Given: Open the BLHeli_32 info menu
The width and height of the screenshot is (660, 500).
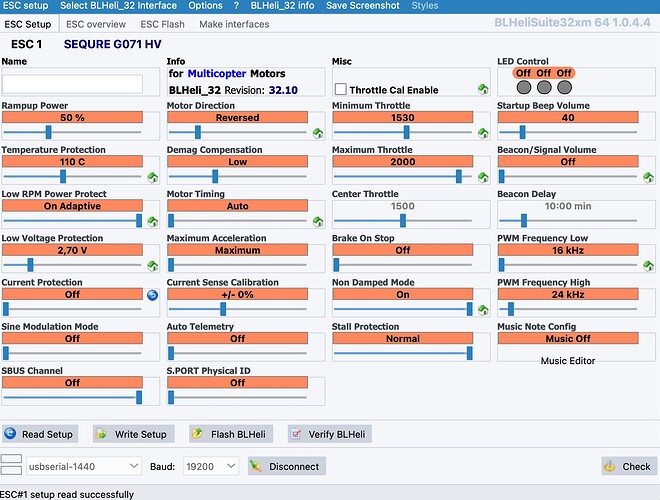Looking at the screenshot, I should point(282,6).
